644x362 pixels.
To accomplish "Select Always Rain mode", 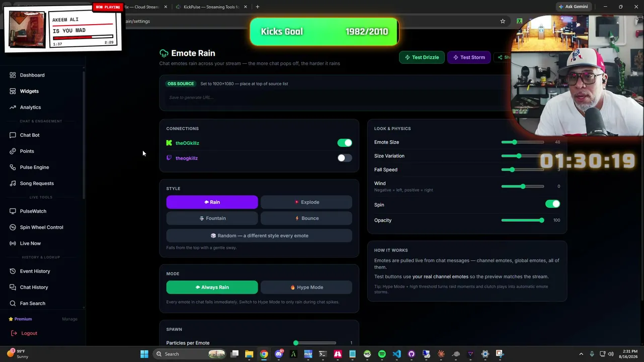I will pyautogui.click(x=212, y=287).
